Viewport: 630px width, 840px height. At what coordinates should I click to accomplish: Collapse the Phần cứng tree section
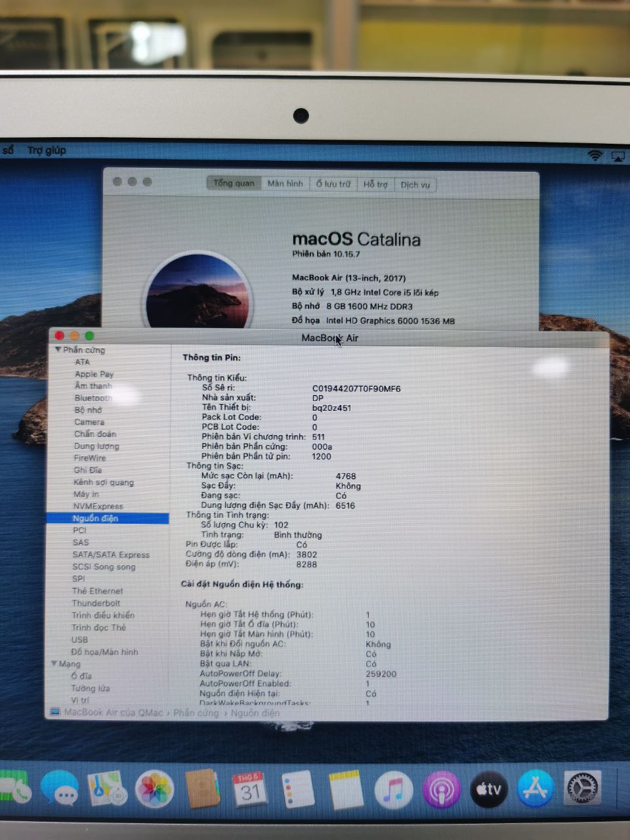coord(58,350)
